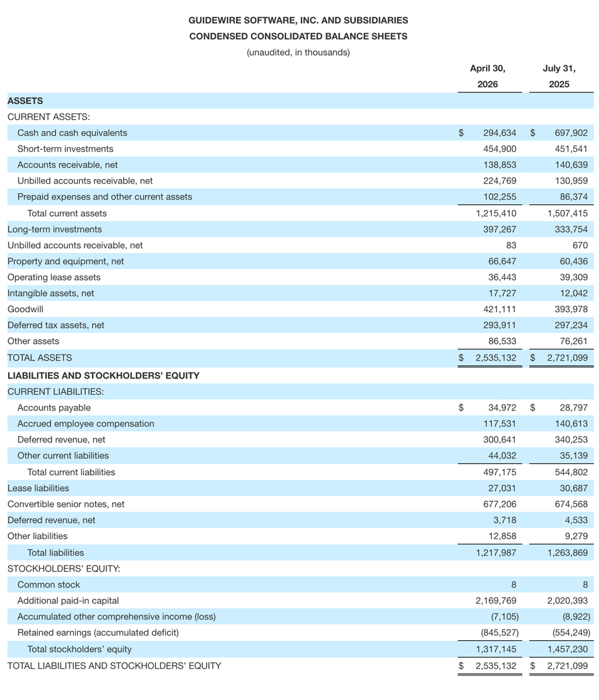Click the 'Lease liabilities' label

tap(39, 488)
